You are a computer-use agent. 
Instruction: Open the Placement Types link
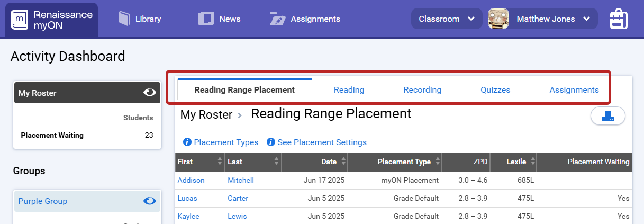coord(226,142)
